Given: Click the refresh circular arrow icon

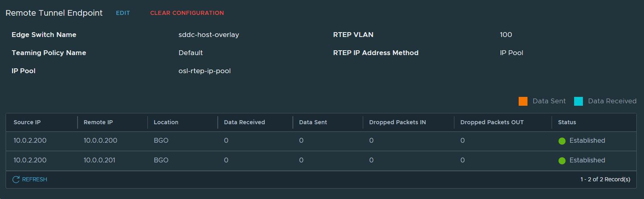Looking at the screenshot, I should [x=16, y=179].
